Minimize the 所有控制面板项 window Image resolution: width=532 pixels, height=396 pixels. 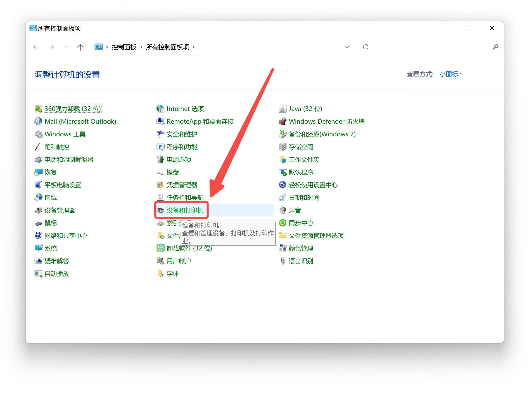coord(444,28)
